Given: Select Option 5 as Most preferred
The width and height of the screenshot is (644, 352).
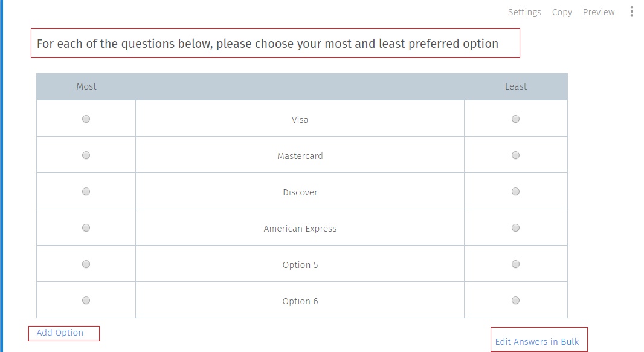Looking at the screenshot, I should tap(86, 264).
